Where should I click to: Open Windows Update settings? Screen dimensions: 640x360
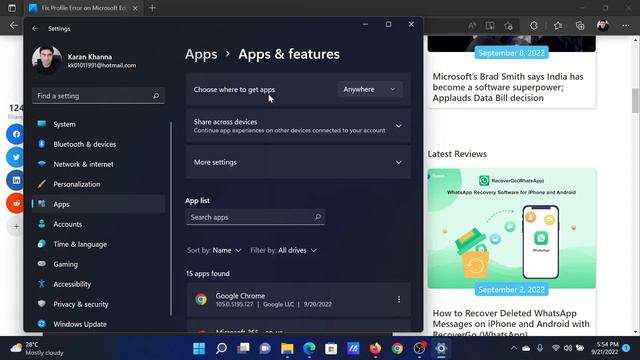pyautogui.click(x=98, y=324)
